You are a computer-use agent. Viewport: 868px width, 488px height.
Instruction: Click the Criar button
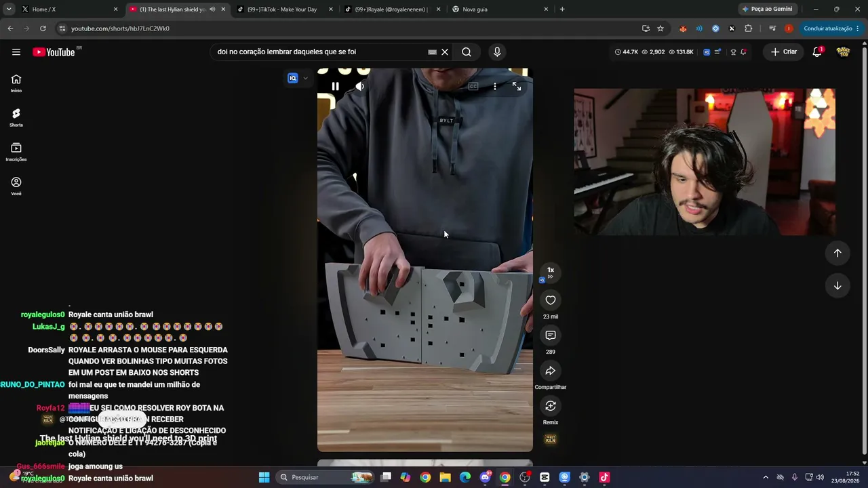(784, 52)
